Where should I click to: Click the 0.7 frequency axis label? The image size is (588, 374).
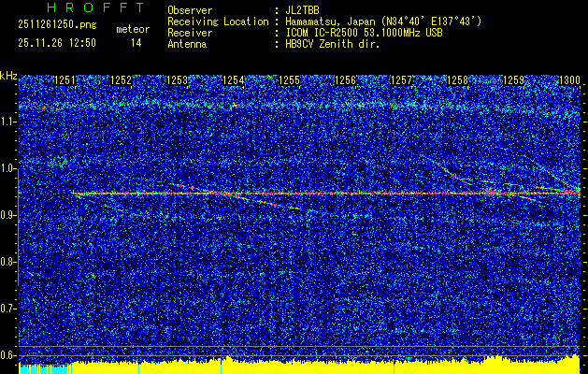[x=8, y=308]
